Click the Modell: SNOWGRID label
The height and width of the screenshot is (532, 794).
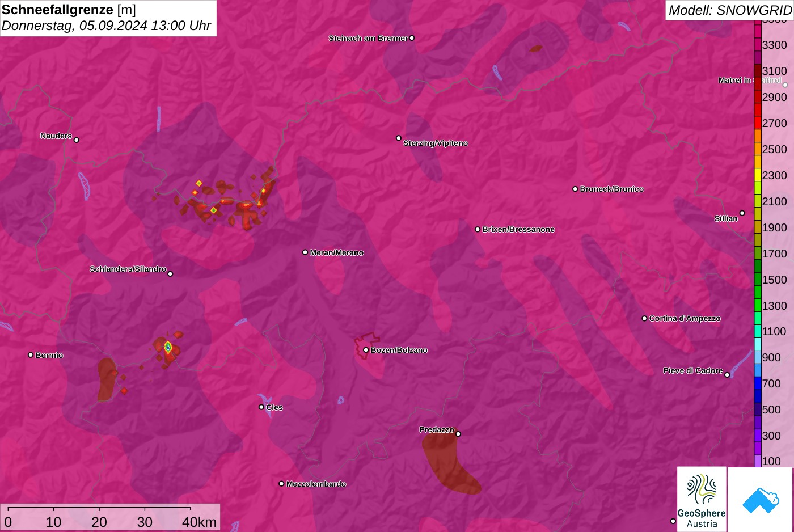pyautogui.click(x=730, y=10)
